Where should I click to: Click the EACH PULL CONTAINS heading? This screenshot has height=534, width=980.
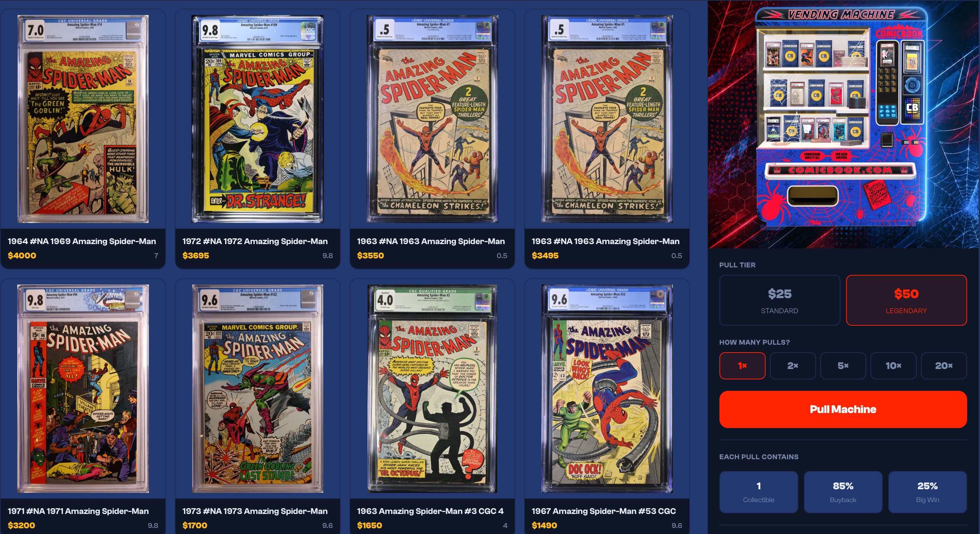758,456
